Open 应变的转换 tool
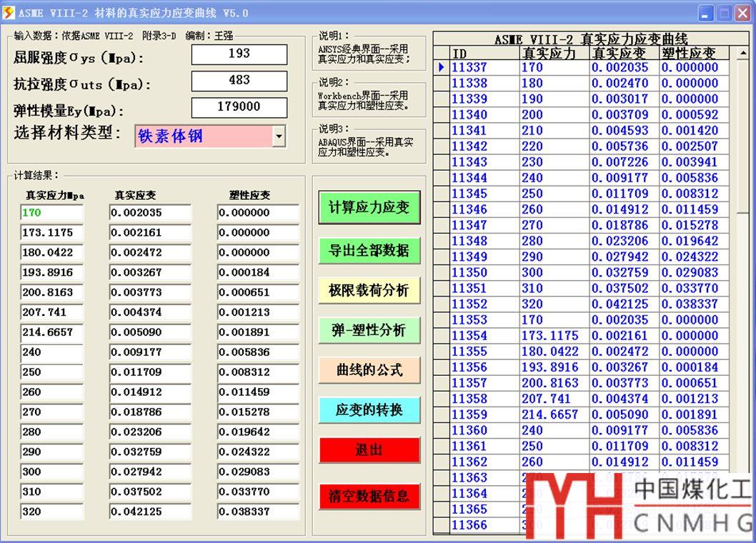The image size is (756, 543). click(x=369, y=410)
